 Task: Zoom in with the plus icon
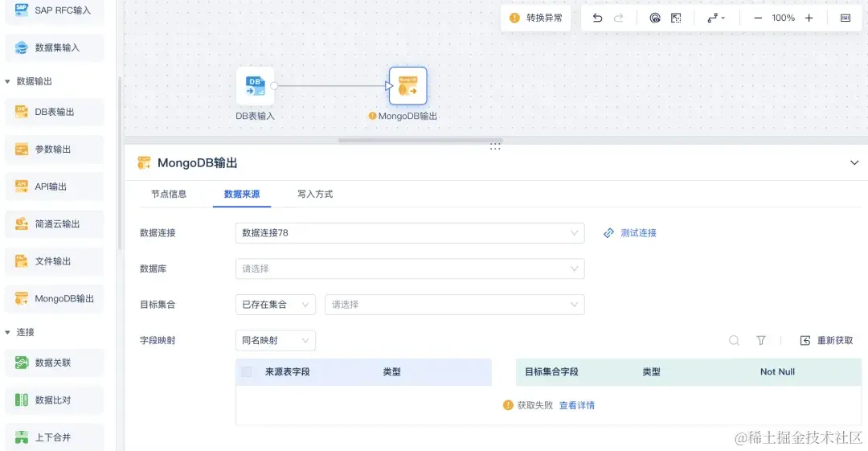click(x=809, y=18)
